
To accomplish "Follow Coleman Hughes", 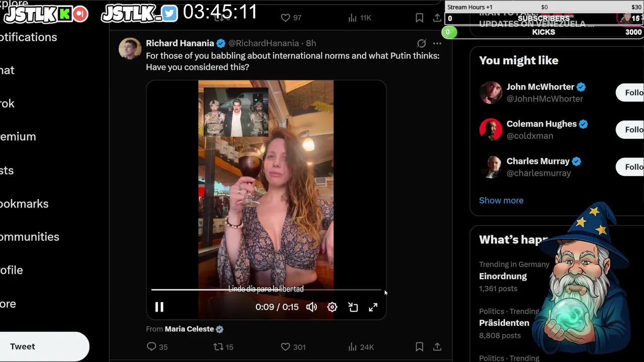I will 630,130.
